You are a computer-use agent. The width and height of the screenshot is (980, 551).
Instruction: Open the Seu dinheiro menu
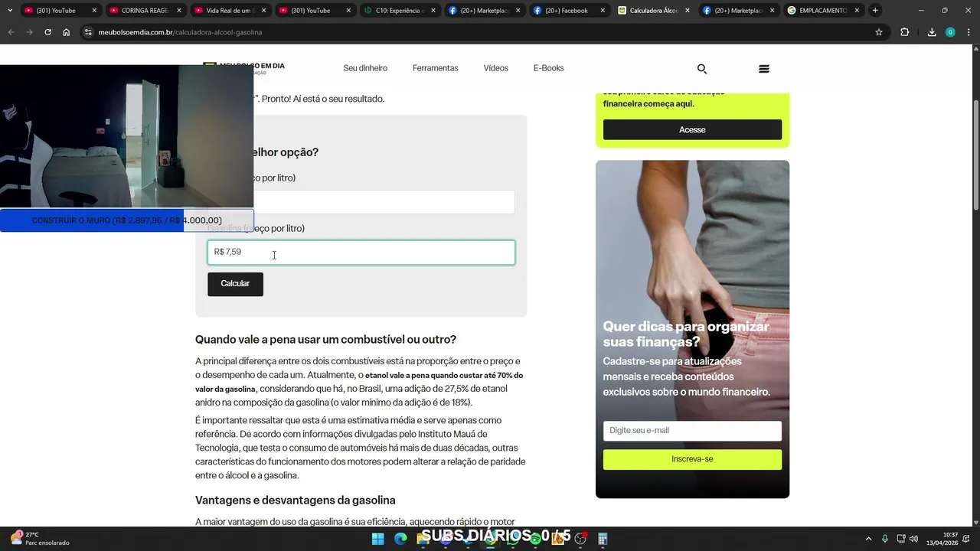(x=365, y=68)
